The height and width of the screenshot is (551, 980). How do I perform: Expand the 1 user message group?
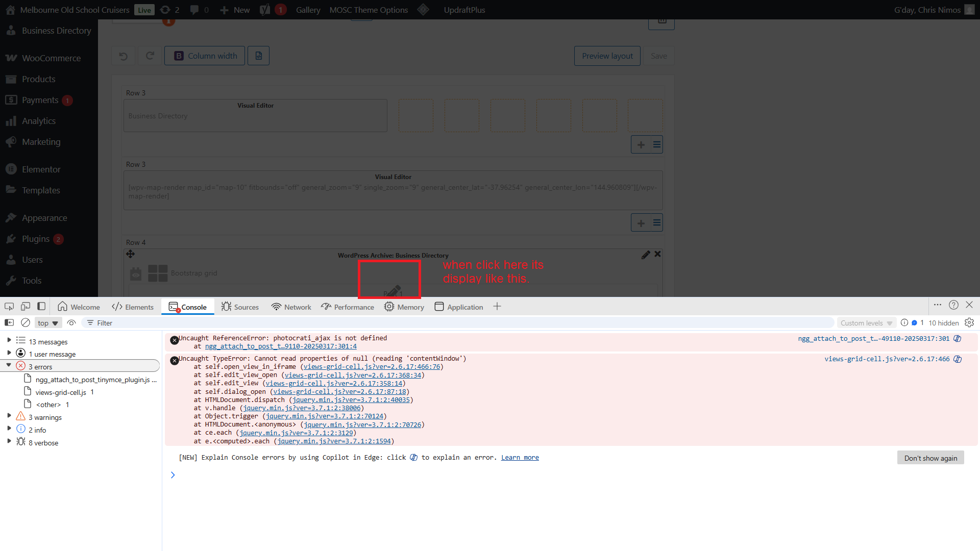coord(9,353)
